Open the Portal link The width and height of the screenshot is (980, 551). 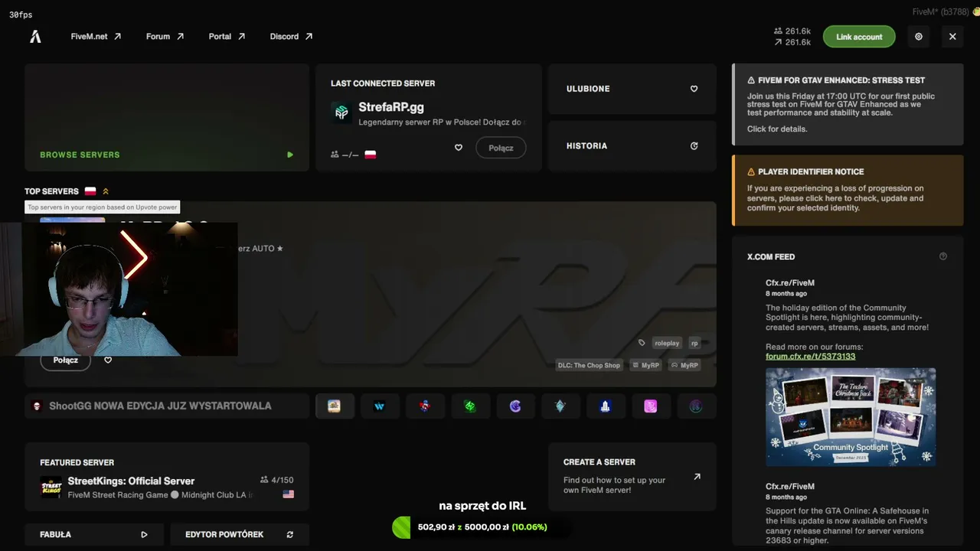tap(227, 37)
